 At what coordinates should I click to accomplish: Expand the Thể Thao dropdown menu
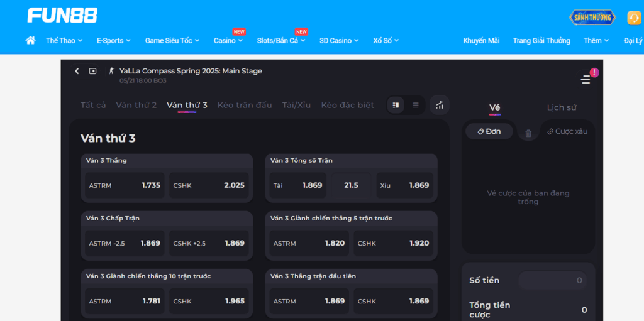click(x=64, y=41)
